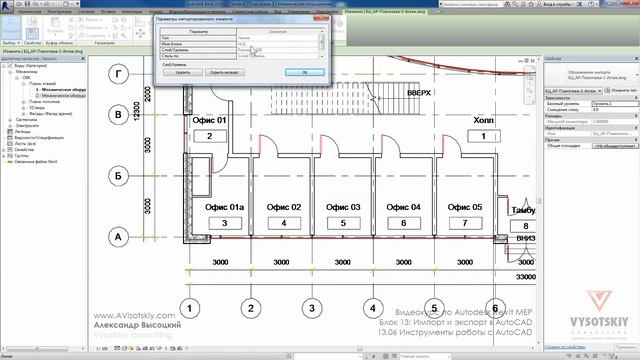Expand the 3D виды tree node

tap(23, 108)
